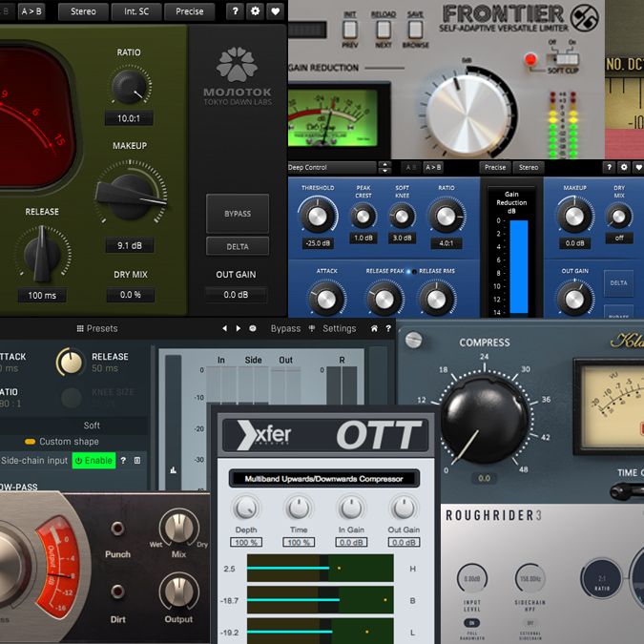Open the Presets menu
Image resolution: width=644 pixels, height=644 pixels.
(97, 328)
